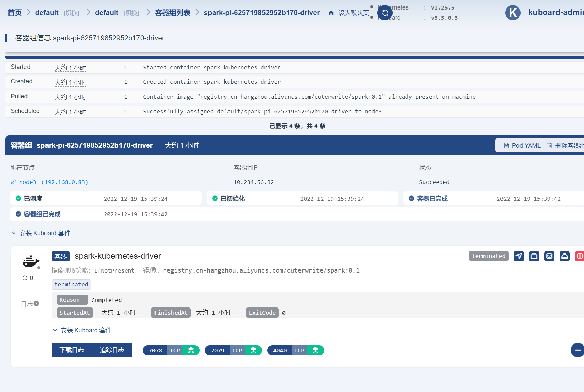Viewport: 584px width, 392px height.
Task: Click the help question mark beside 日志
Action: coord(36,303)
